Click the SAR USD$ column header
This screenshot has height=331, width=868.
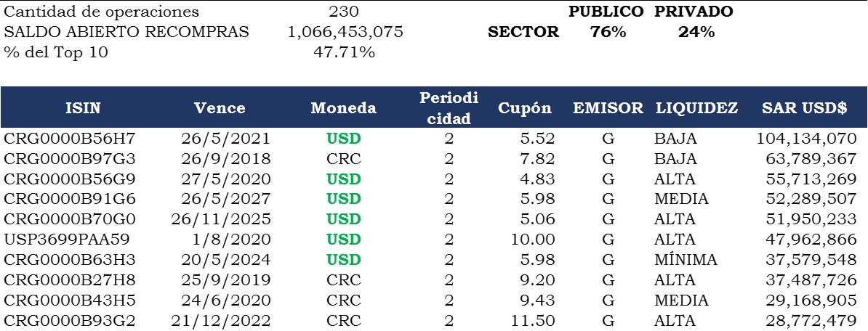[804, 108]
